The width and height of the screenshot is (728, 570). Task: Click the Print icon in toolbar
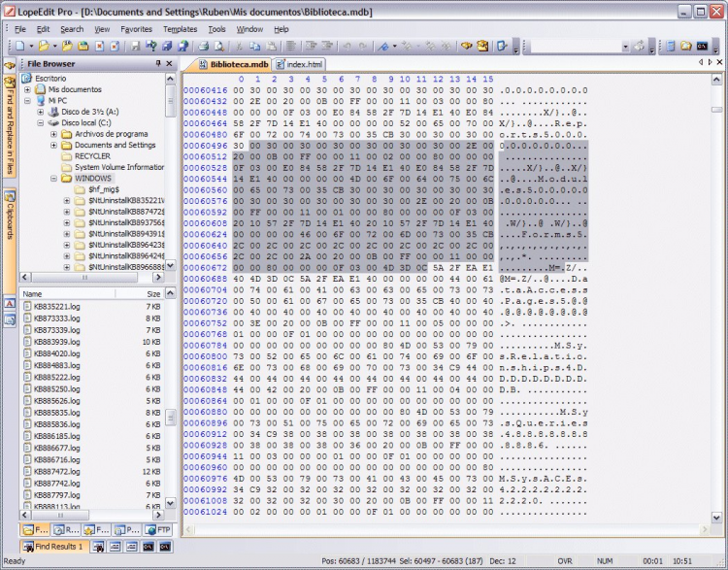[205, 46]
